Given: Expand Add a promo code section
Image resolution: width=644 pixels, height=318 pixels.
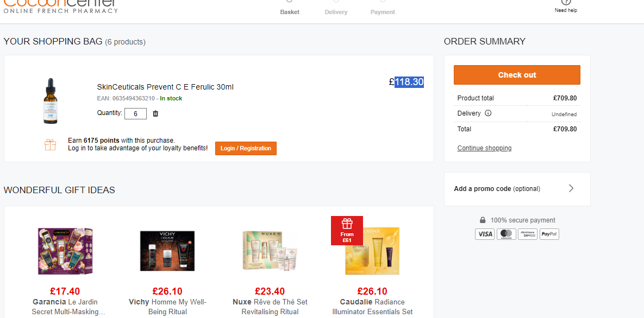Looking at the screenshot, I should [517, 189].
